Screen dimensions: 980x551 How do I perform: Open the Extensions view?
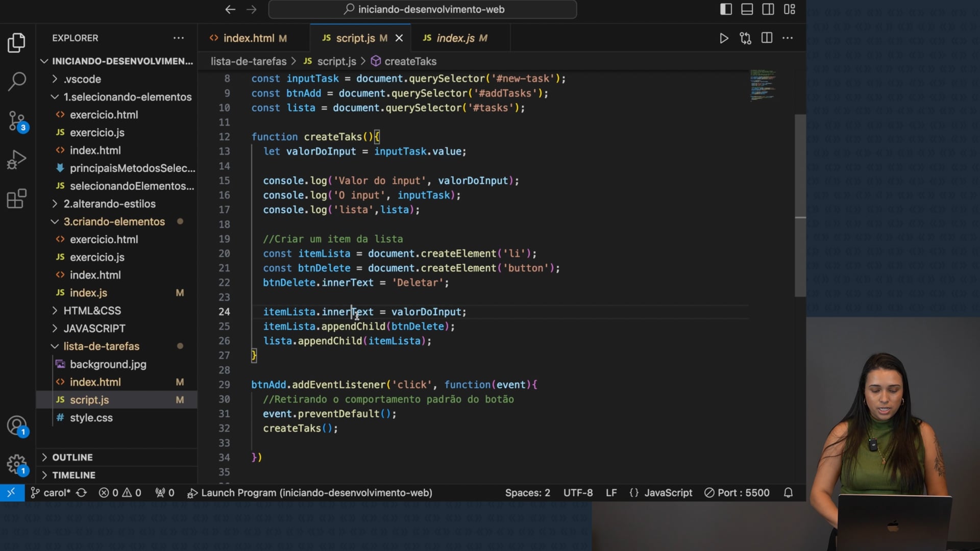(x=17, y=199)
